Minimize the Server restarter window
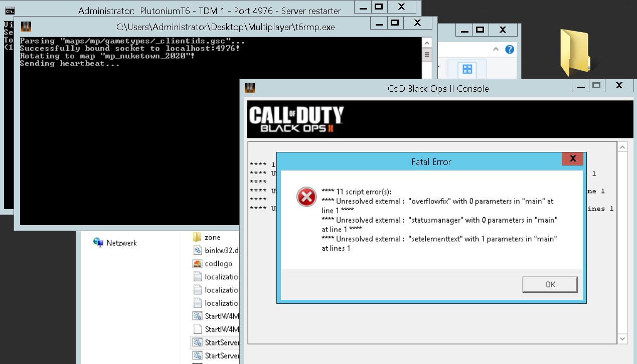 pos(363,7)
